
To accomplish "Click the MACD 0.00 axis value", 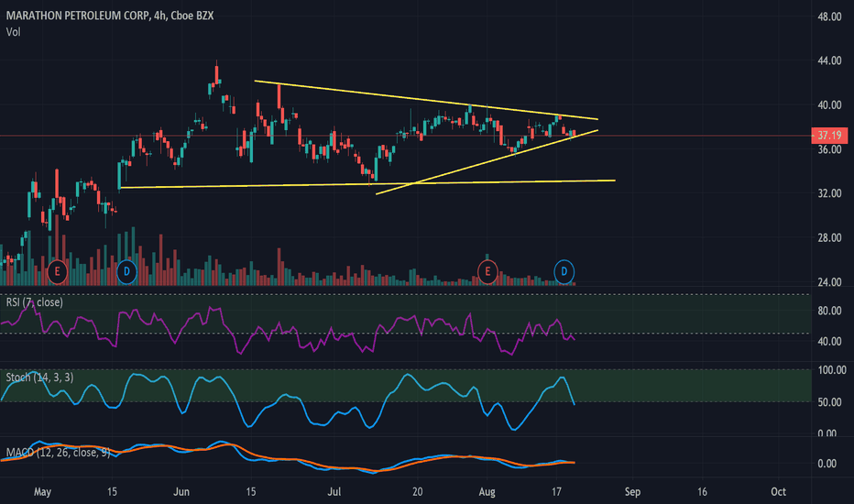I will click(x=827, y=463).
